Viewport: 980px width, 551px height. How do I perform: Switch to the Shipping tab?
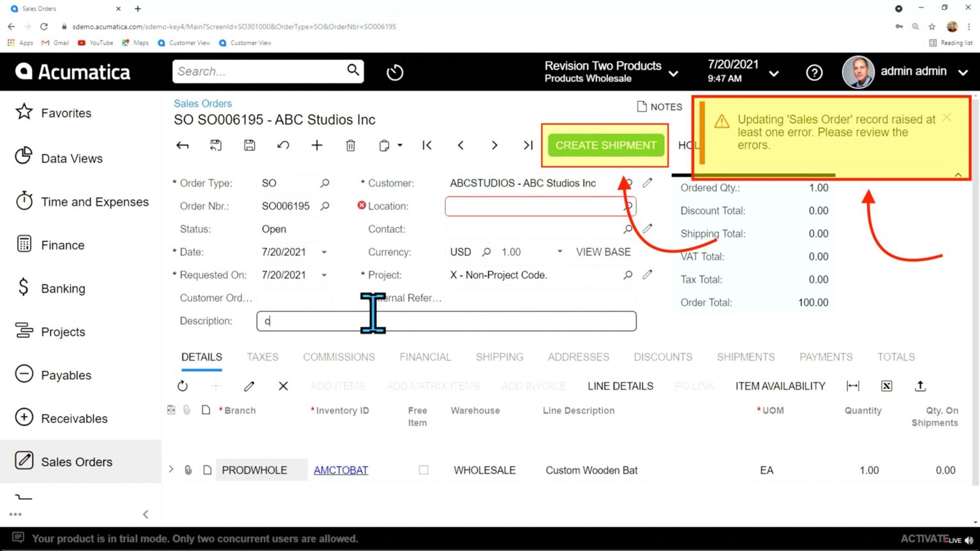(500, 357)
